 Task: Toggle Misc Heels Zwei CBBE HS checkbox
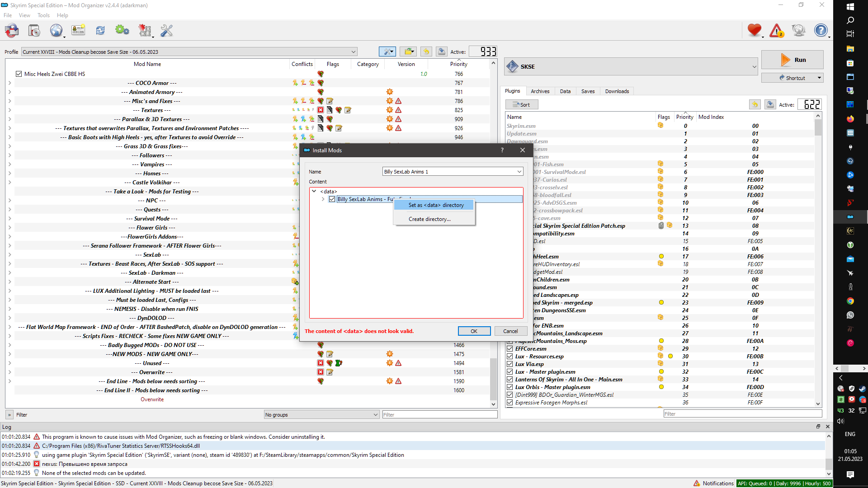19,74
